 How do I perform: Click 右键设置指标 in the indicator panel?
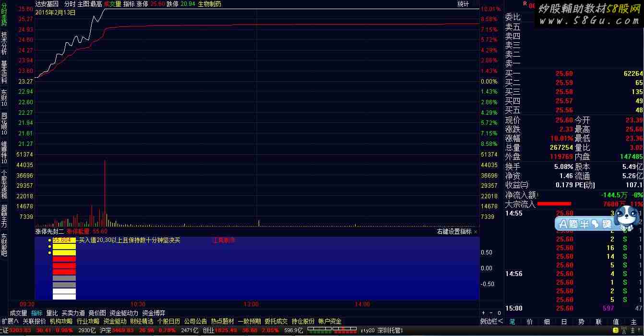[x=454, y=231]
